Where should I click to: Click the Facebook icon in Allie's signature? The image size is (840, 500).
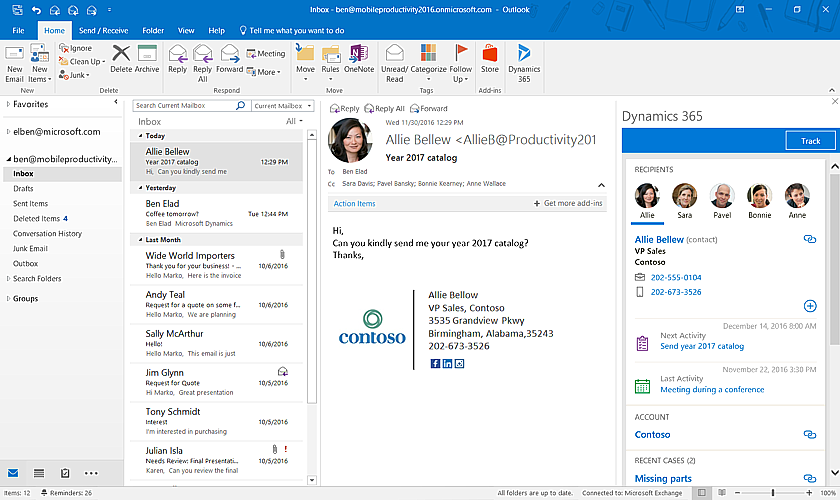click(435, 363)
